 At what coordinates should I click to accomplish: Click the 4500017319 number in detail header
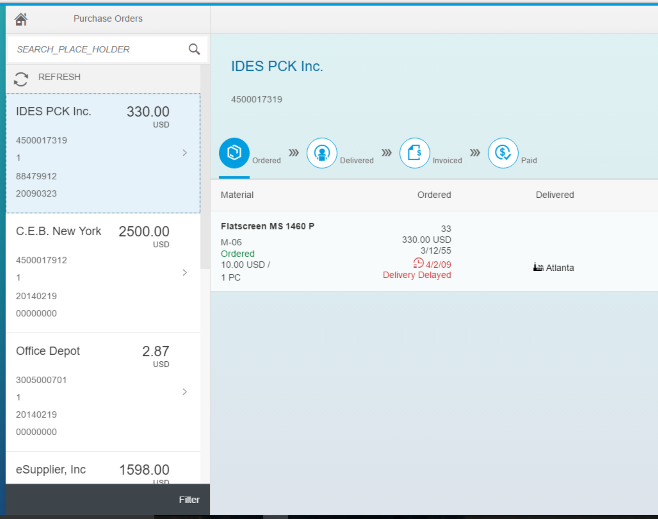256,99
